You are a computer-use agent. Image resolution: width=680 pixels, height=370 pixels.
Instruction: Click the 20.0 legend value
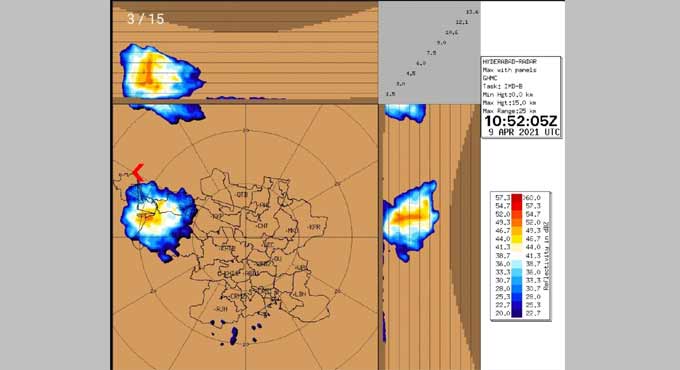click(x=503, y=313)
